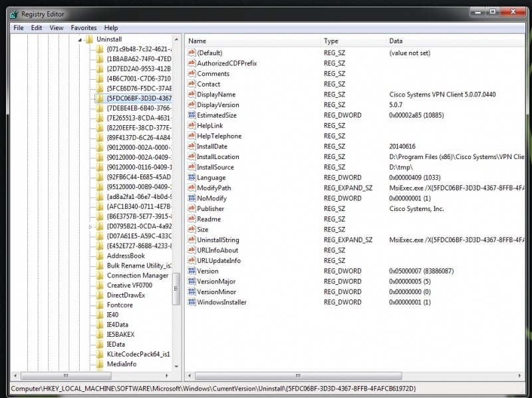Click values pane horizontal scrollbar thumb
532x398 pixels.
pyautogui.click(x=298, y=375)
